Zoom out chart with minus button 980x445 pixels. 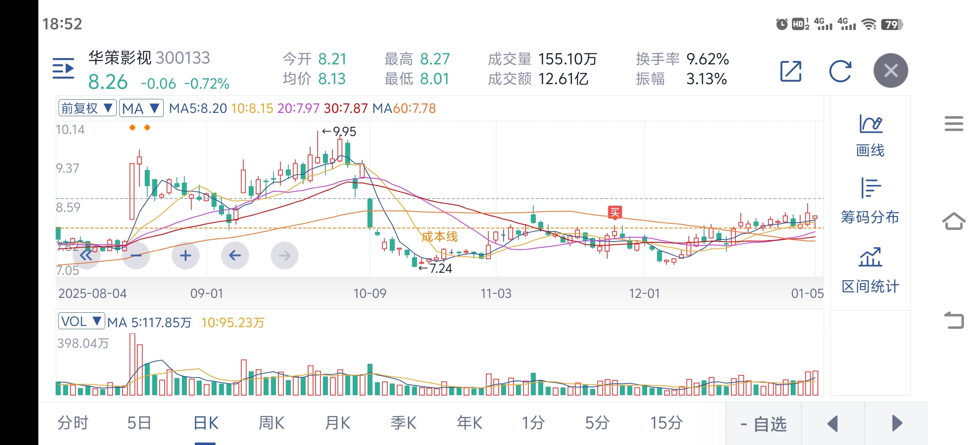pyautogui.click(x=136, y=255)
